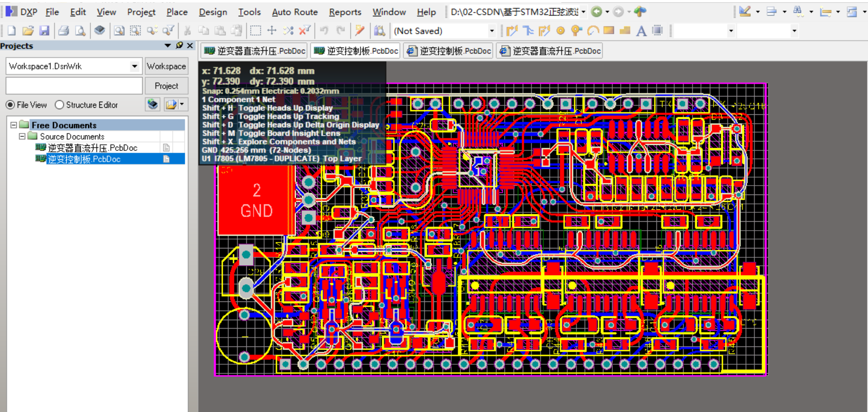The width and height of the screenshot is (868, 412).
Task: Open the Auto Route menu
Action: pyautogui.click(x=295, y=12)
